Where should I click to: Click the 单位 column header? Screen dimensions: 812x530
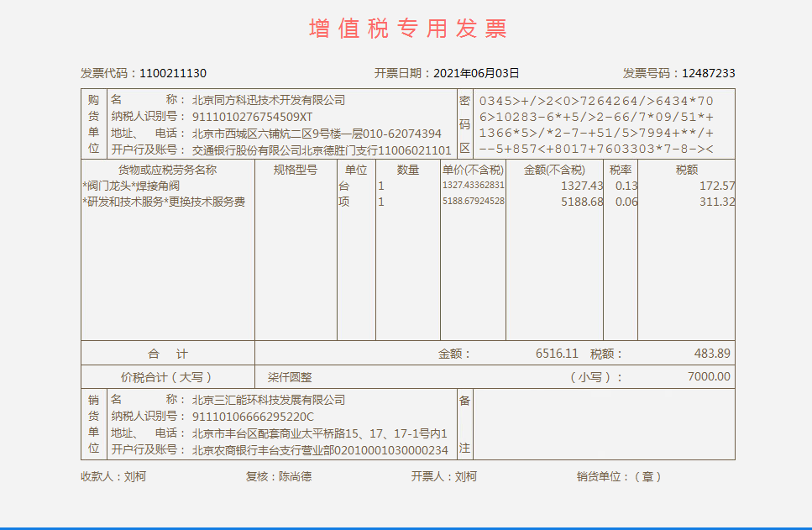[356, 170]
